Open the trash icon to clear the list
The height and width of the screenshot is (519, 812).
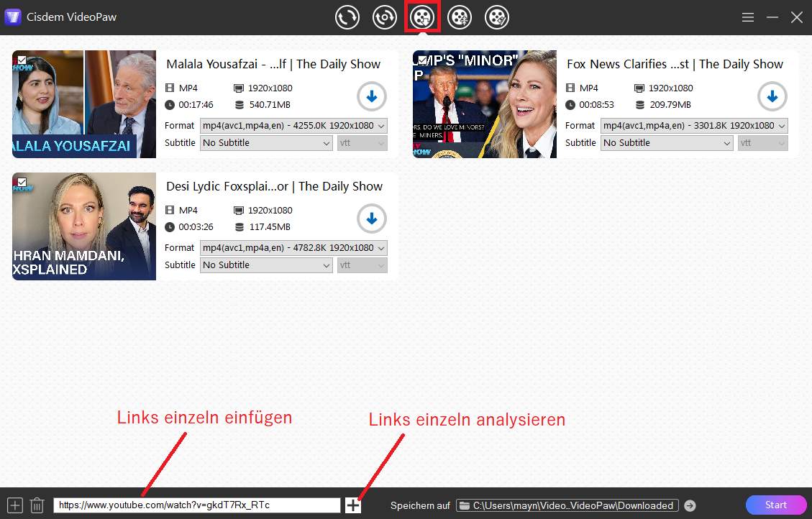point(35,505)
